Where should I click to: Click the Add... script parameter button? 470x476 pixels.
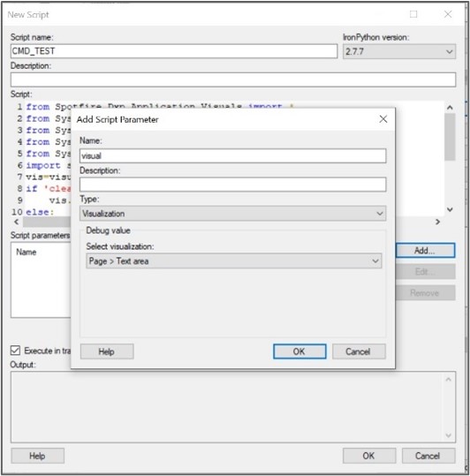click(x=425, y=251)
